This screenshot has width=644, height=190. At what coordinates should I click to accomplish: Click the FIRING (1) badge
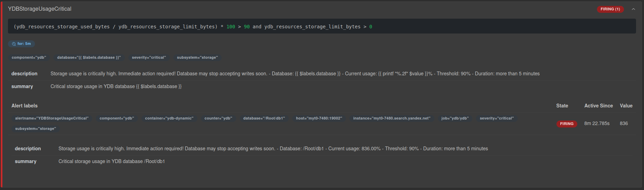point(610,9)
